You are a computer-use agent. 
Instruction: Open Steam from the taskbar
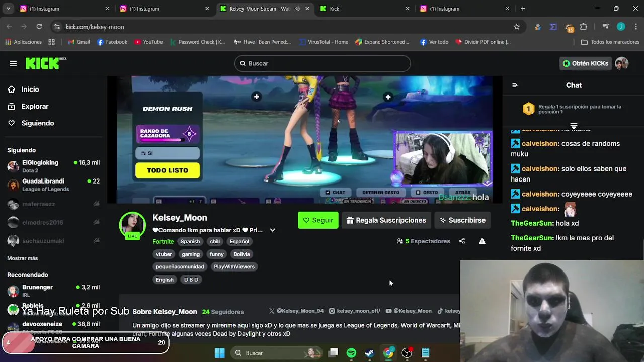point(370,353)
